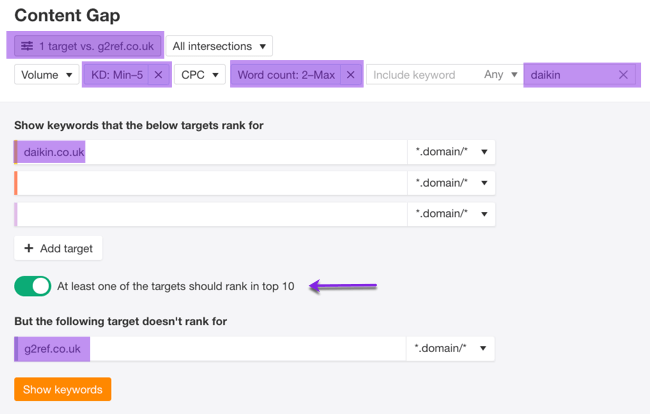Click the second empty target field

[x=210, y=183]
